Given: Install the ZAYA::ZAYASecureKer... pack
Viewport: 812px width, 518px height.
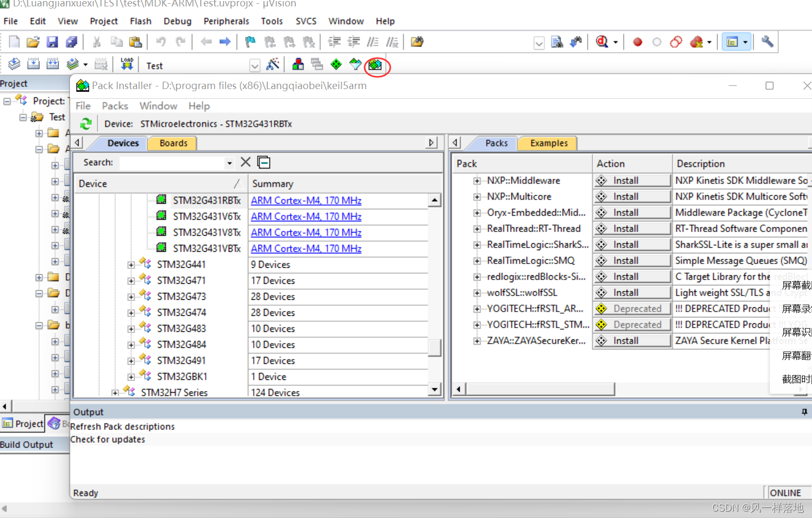Looking at the screenshot, I should tap(632, 340).
